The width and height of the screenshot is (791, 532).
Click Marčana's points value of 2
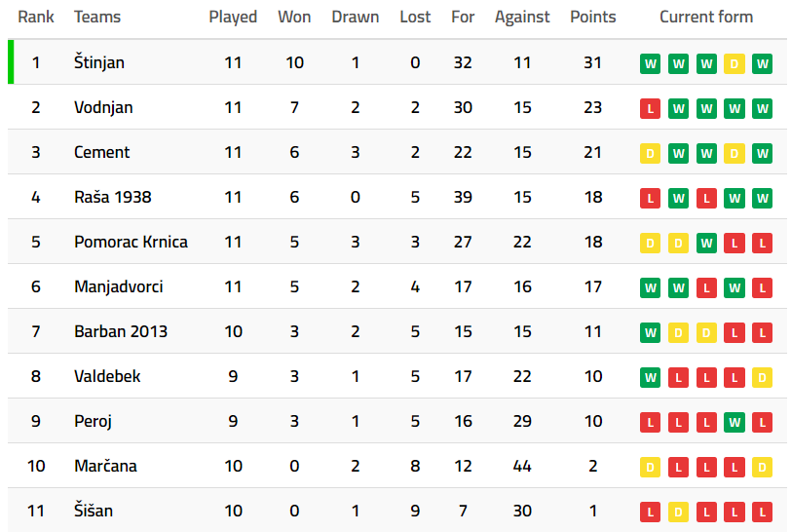(x=593, y=466)
